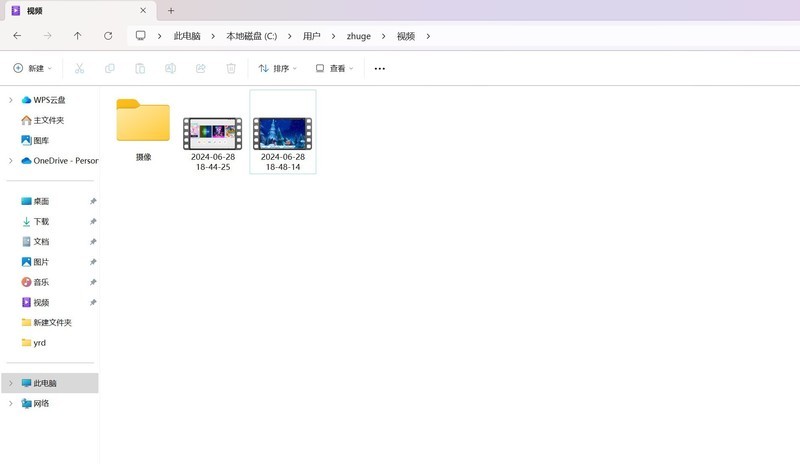Click 此电脑 in the address breadcrumb
The image size is (800, 464).
[187, 36]
